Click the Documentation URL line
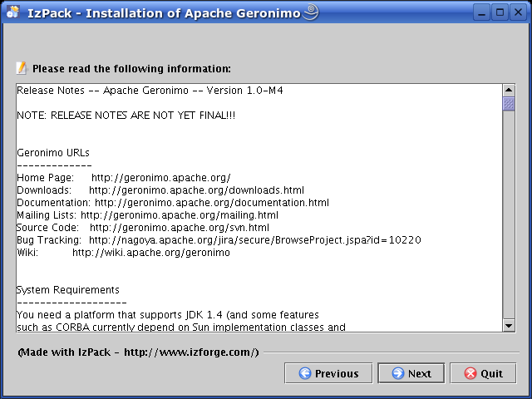Image resolution: width=532 pixels, height=399 pixels. coord(211,203)
